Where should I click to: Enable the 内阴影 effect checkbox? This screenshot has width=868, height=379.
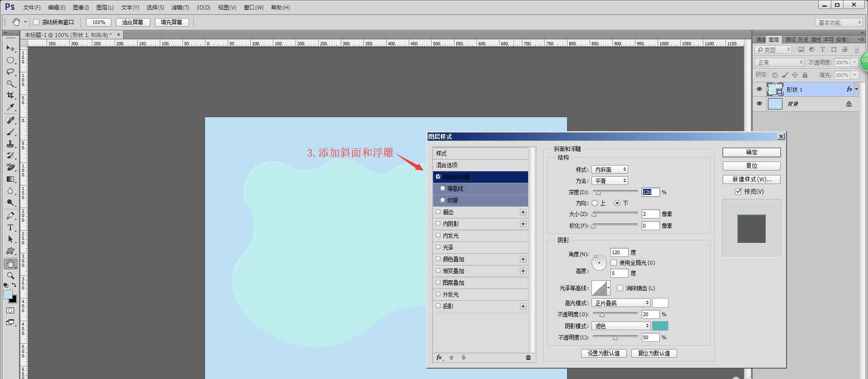[438, 223]
